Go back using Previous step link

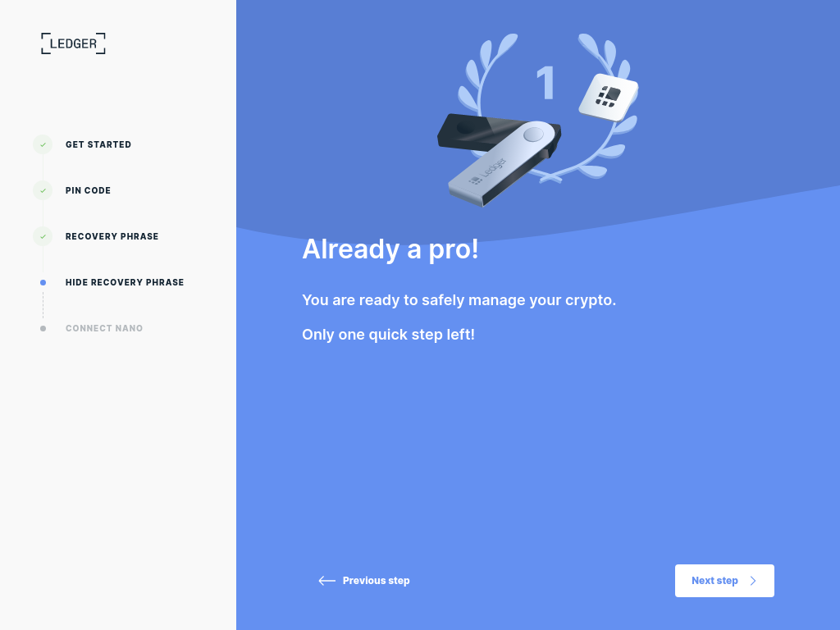point(364,581)
